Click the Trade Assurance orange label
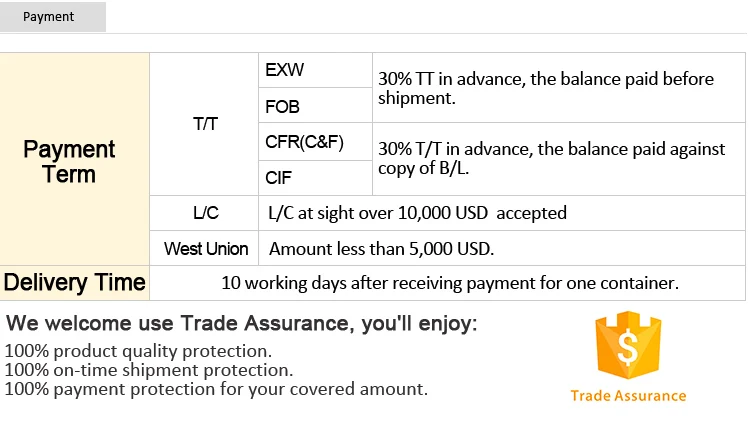Image resolution: width=750 pixels, height=427 pixels. [628, 395]
